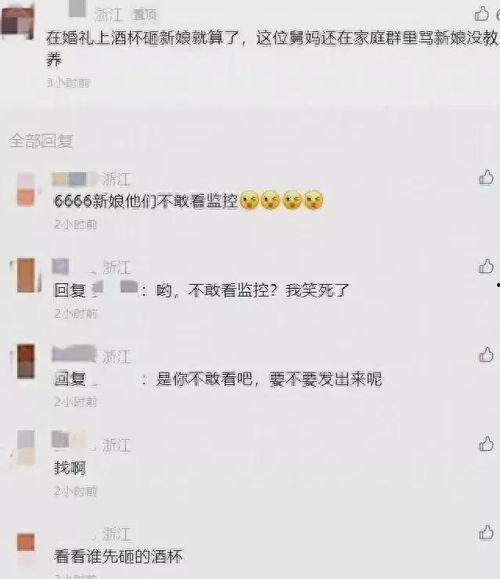Like the '我笑死了' reply

[486, 266]
